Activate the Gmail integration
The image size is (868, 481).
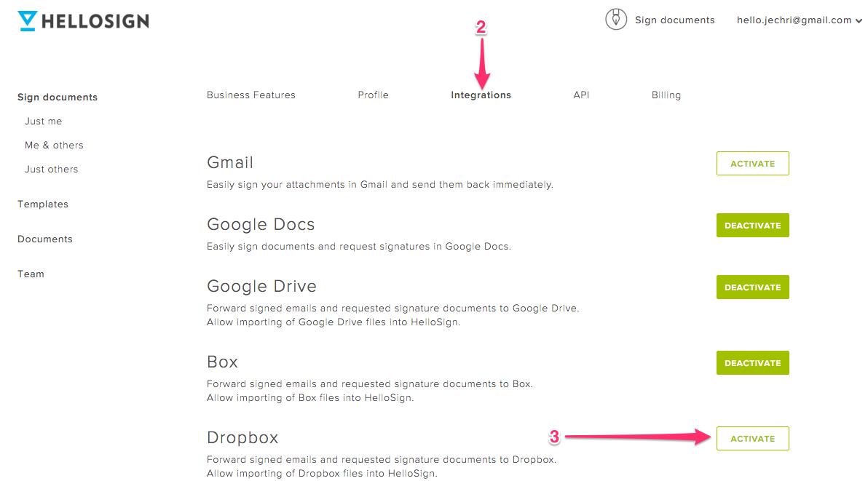(x=752, y=164)
